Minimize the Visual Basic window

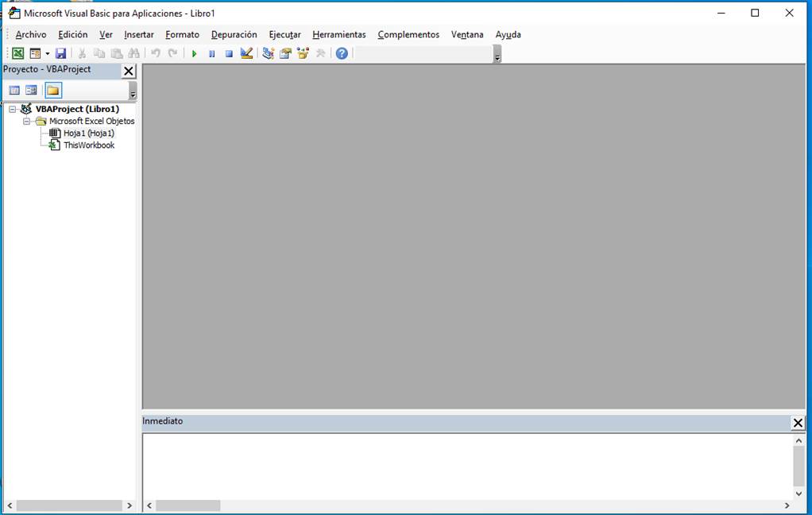coord(721,13)
